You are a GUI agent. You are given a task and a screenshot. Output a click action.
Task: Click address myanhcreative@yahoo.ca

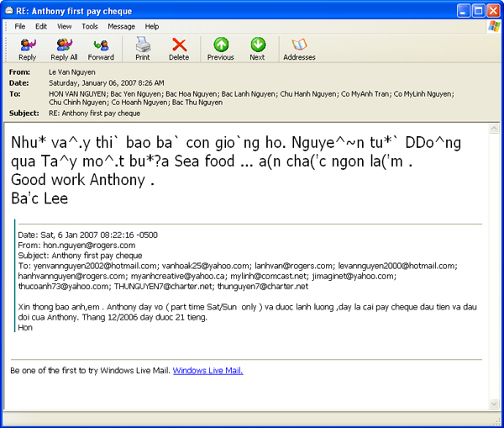[x=177, y=276]
